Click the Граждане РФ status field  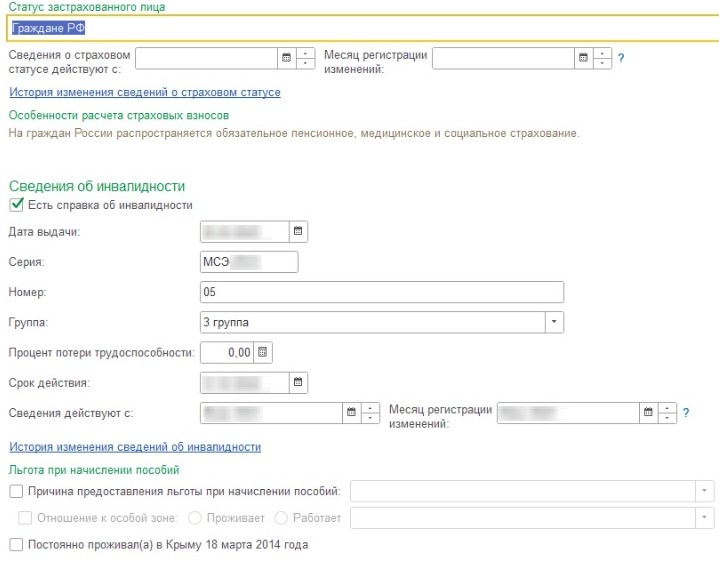(362, 28)
